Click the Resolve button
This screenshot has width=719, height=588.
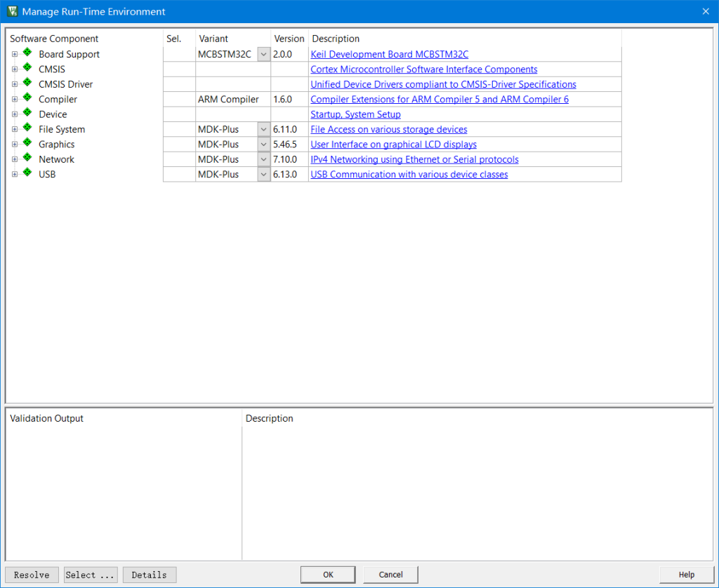(x=32, y=575)
